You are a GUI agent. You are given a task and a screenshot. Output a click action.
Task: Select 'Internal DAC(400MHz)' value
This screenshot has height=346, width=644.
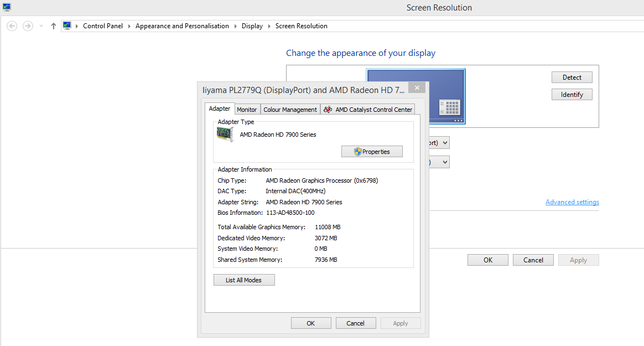295,191
